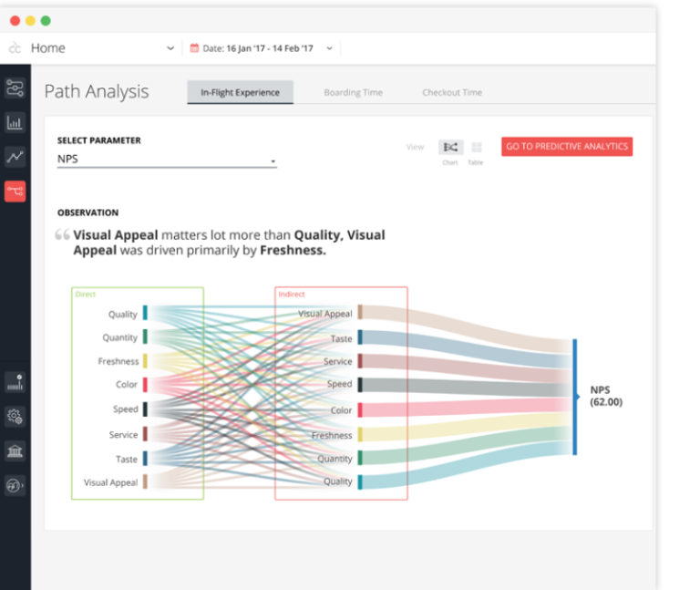
Task: Click the bank building sidebar icon
Action: pyautogui.click(x=15, y=451)
